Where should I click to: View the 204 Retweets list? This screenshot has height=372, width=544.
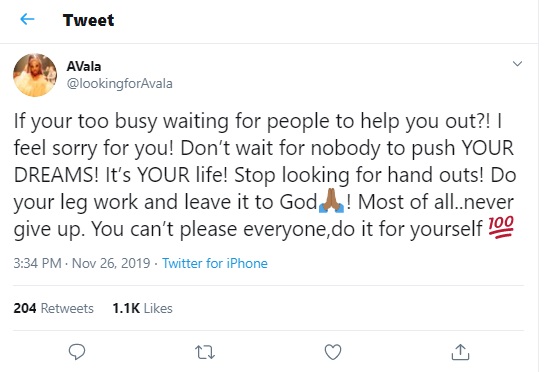tap(53, 308)
